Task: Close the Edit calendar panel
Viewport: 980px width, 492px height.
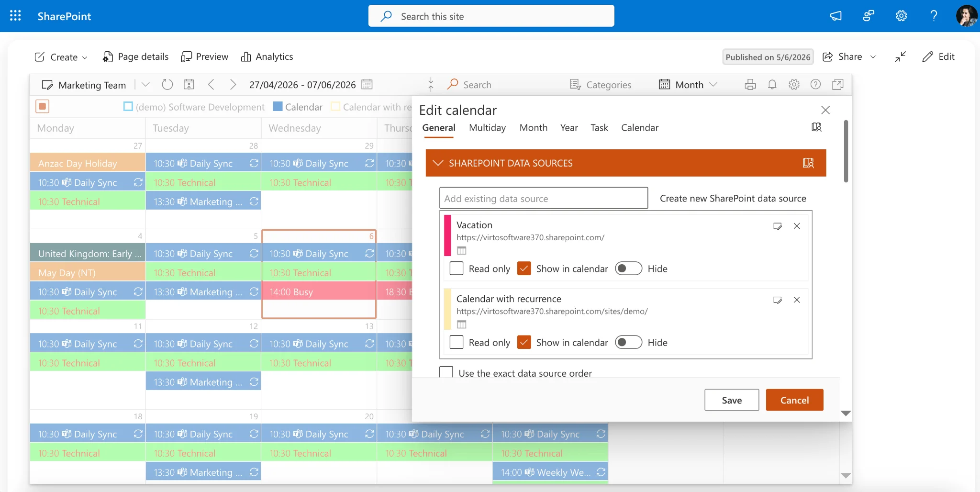Action: click(825, 110)
